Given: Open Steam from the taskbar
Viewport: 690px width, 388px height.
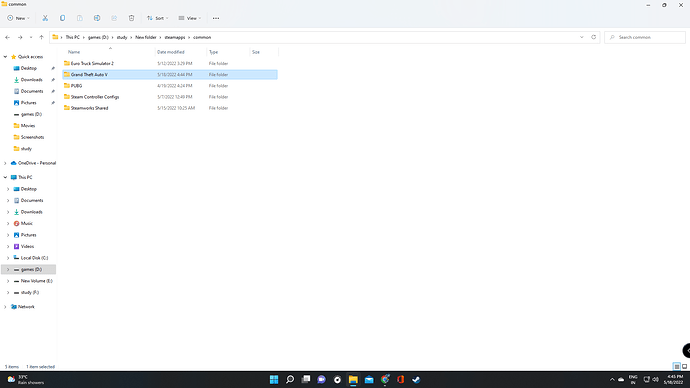Looking at the screenshot, I should pyautogui.click(x=416, y=379).
